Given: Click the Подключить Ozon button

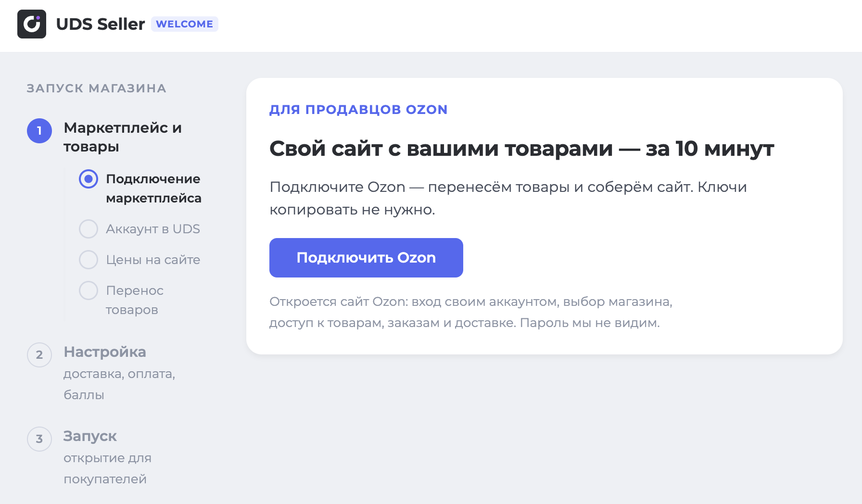Looking at the screenshot, I should point(366,258).
